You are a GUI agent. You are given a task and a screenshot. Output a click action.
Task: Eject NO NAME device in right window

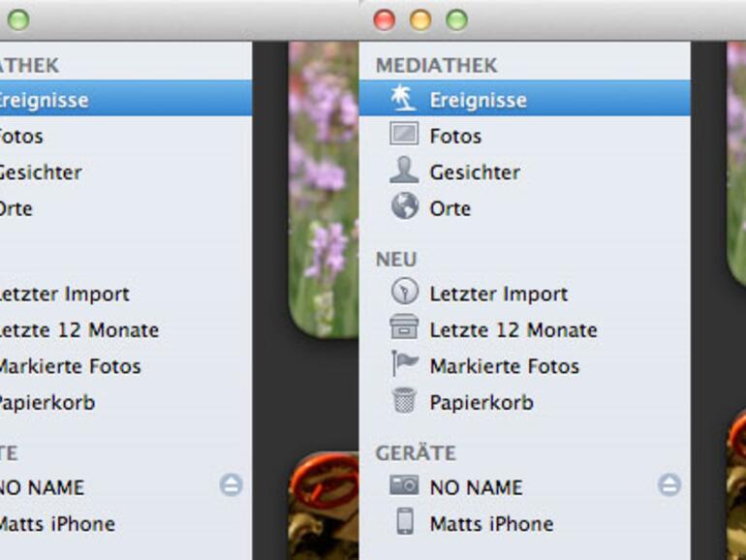[669, 484]
